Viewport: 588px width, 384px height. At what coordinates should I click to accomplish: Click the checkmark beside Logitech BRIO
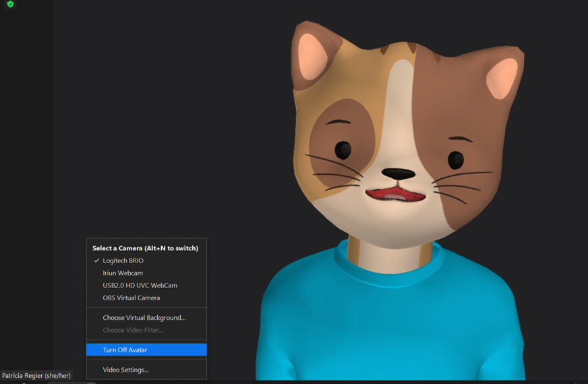(x=96, y=260)
